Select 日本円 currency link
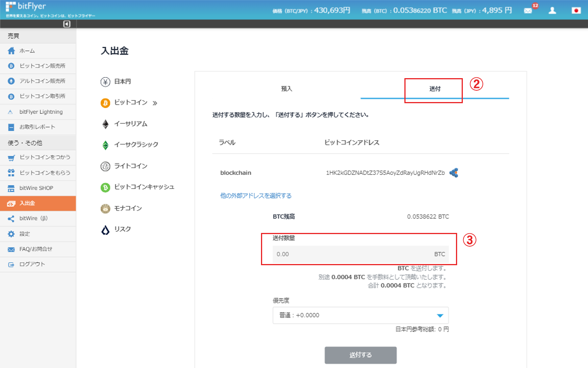This screenshot has height=368, width=588. point(123,82)
